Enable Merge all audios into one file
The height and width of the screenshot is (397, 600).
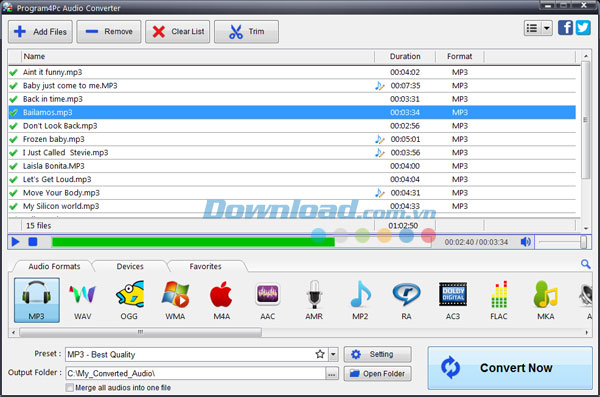70,387
